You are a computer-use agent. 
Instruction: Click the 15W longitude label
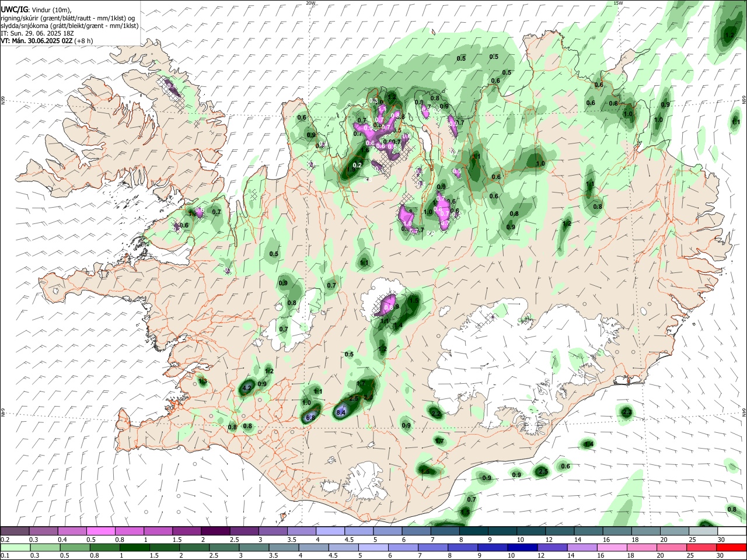pos(619,3)
